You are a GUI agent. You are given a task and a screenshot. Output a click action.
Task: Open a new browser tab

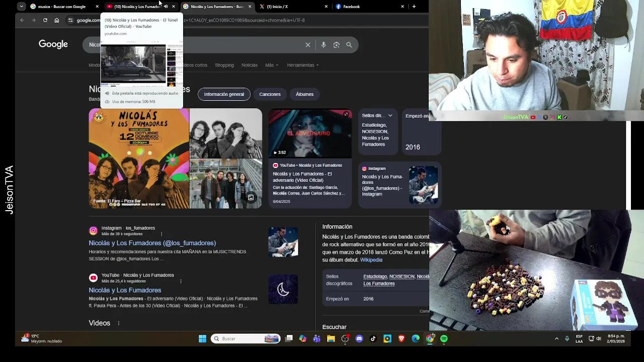(x=414, y=7)
